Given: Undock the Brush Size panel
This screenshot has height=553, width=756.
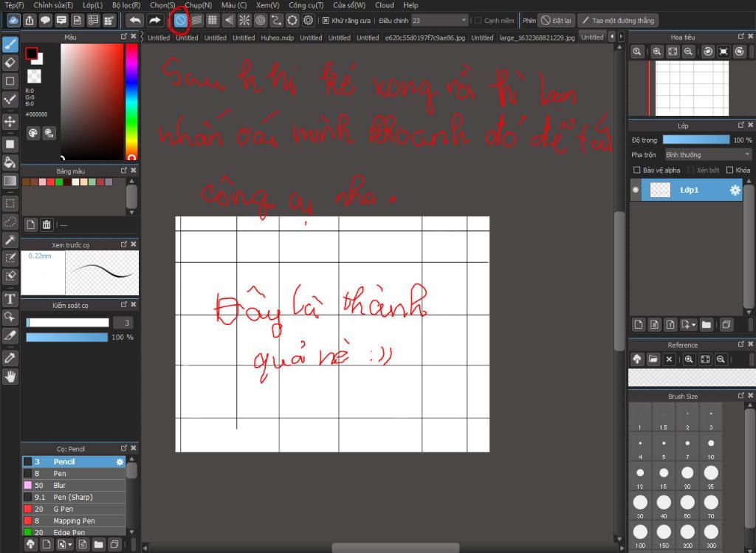Looking at the screenshot, I should [741, 396].
